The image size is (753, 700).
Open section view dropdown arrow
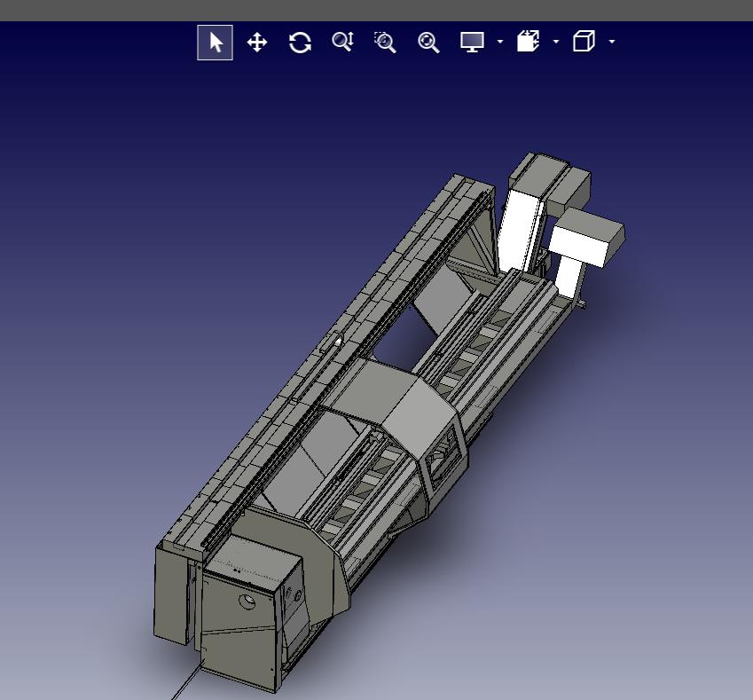point(556,42)
